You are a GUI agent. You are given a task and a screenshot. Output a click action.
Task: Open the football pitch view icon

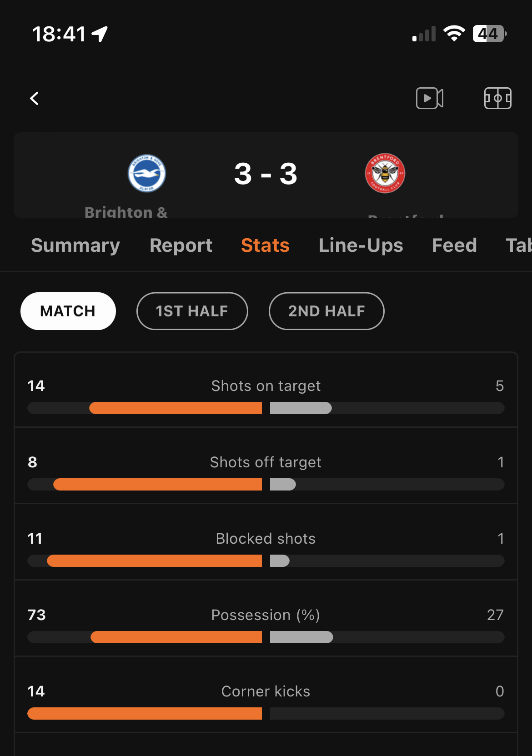pos(497,98)
